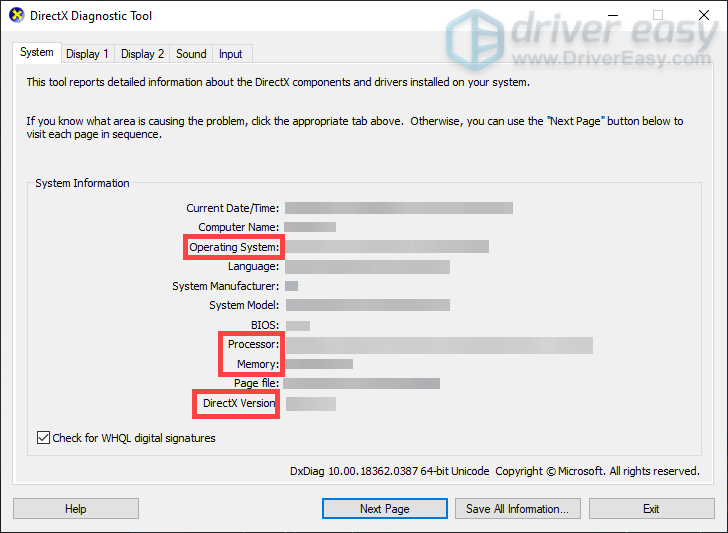
Task: Open the Display 1 tab
Action: [87, 54]
